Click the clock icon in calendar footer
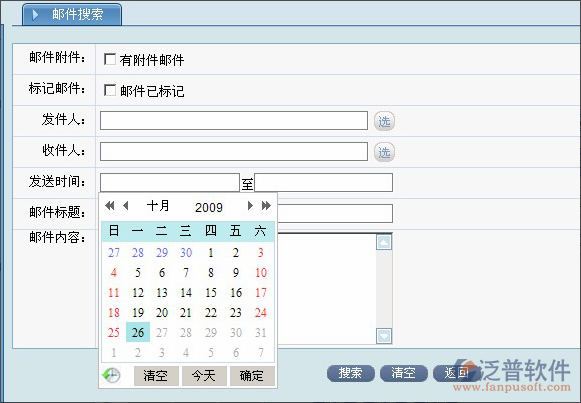The height and width of the screenshot is (403, 581). (111, 376)
